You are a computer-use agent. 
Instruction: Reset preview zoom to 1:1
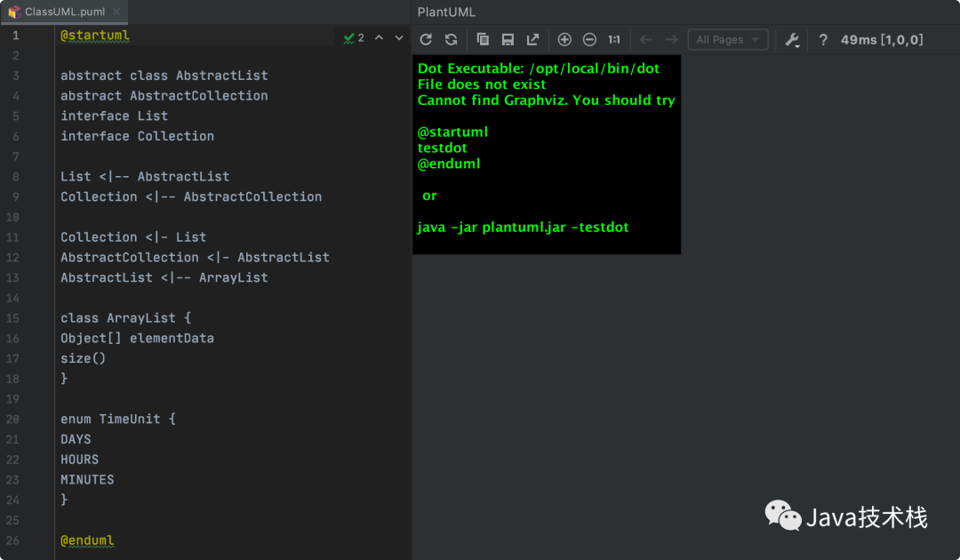[x=614, y=40]
